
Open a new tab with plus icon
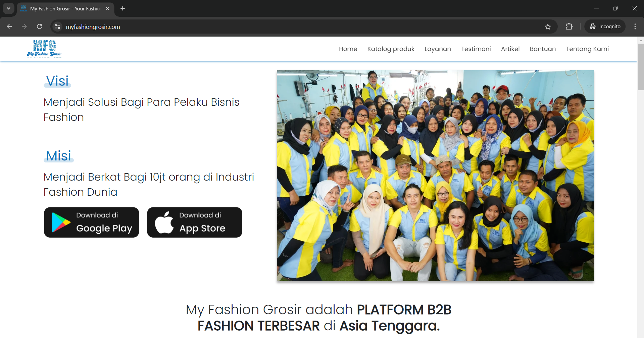pyautogui.click(x=123, y=8)
